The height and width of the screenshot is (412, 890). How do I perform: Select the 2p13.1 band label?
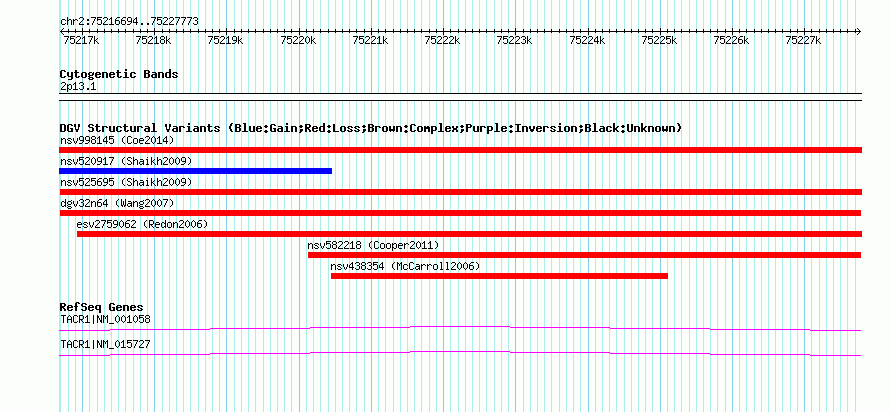click(x=79, y=87)
